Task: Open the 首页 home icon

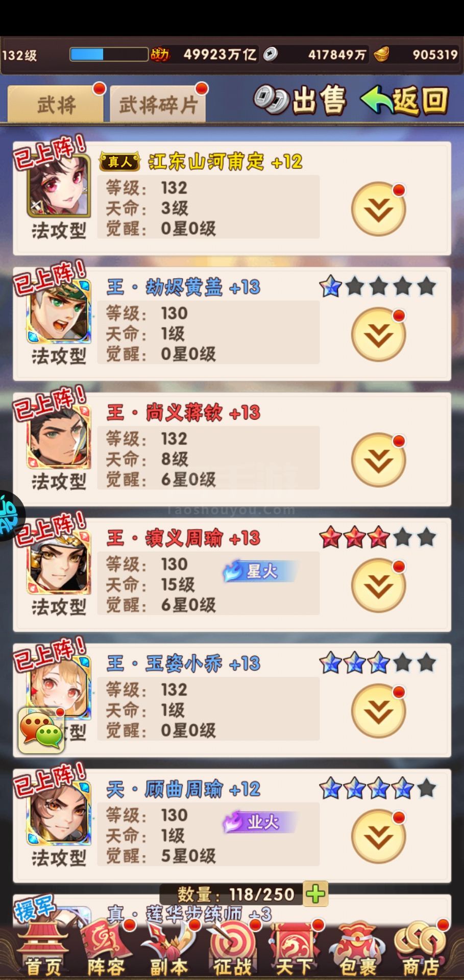Action: tap(43, 951)
